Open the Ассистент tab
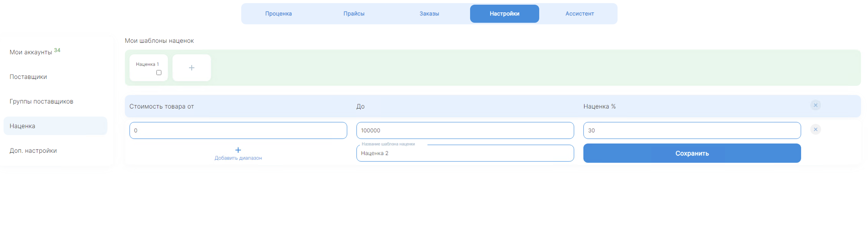This screenshot has width=868, height=247. 580,13
